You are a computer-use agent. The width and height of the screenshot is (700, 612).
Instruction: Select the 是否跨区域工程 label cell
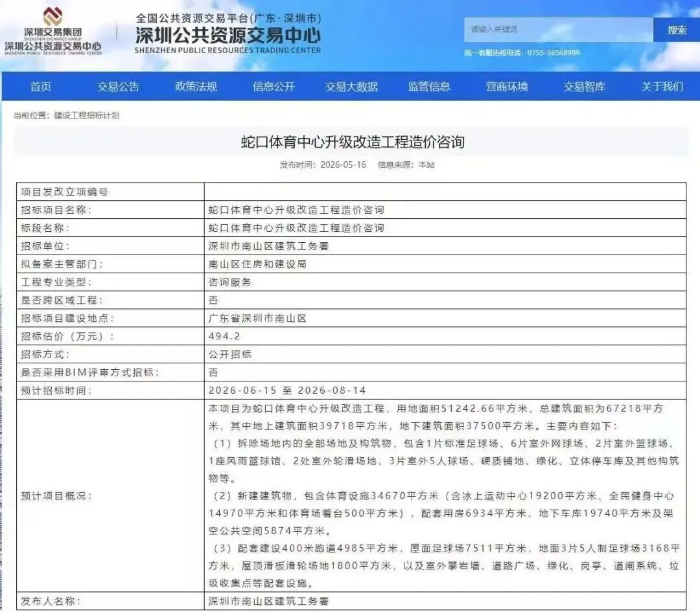110,300
